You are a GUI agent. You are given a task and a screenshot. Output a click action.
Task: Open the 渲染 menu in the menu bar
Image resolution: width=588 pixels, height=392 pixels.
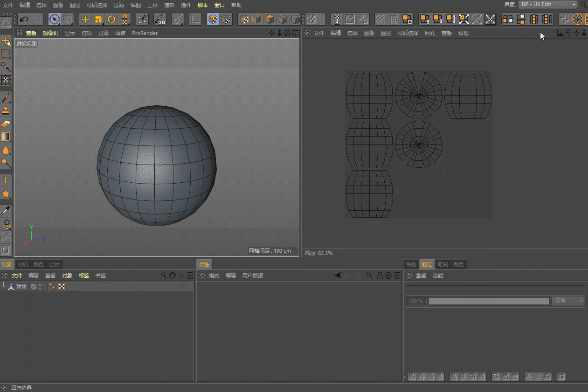click(x=169, y=5)
